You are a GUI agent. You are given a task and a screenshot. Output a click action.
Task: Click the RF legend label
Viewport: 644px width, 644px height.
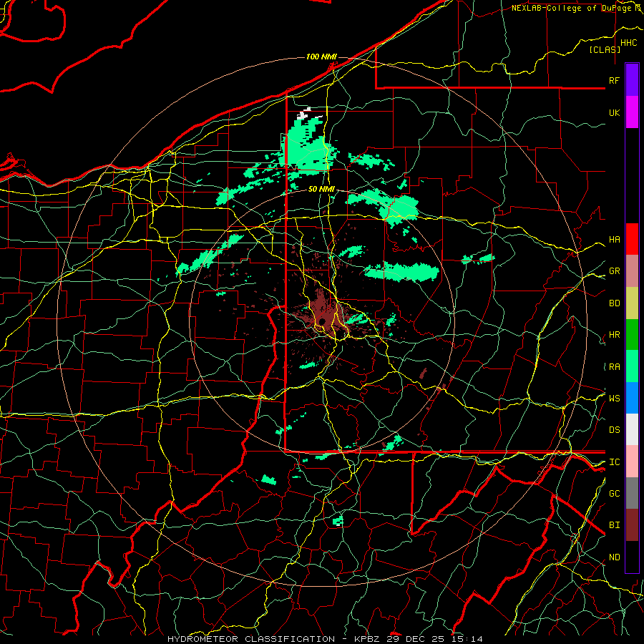pyautogui.click(x=614, y=80)
